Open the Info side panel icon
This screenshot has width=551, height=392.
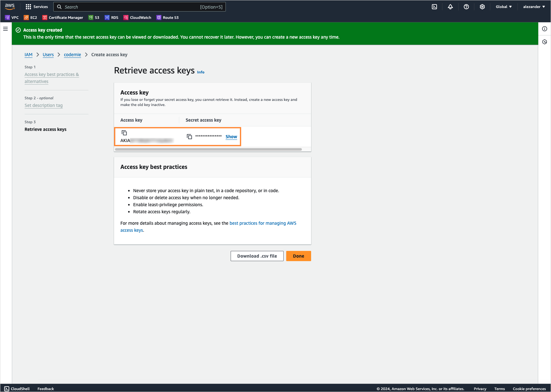coord(545,29)
